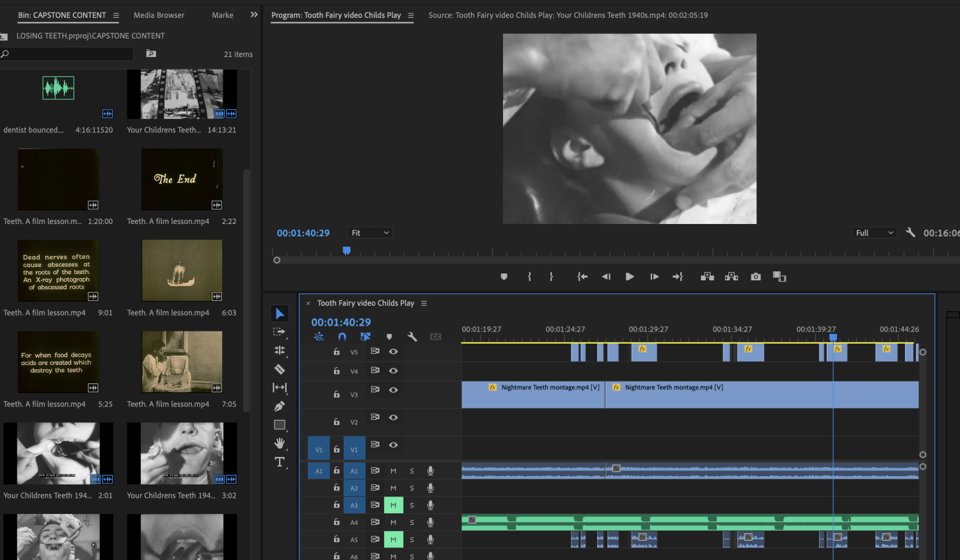This screenshot has height=560, width=960.
Task: Select Program Tooth Fairy video tab
Action: click(x=336, y=15)
